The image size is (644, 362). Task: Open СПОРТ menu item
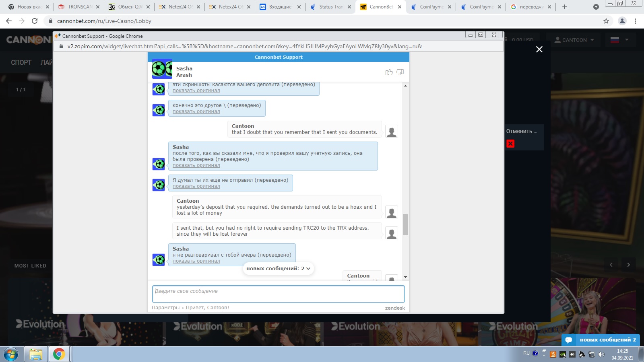(21, 62)
